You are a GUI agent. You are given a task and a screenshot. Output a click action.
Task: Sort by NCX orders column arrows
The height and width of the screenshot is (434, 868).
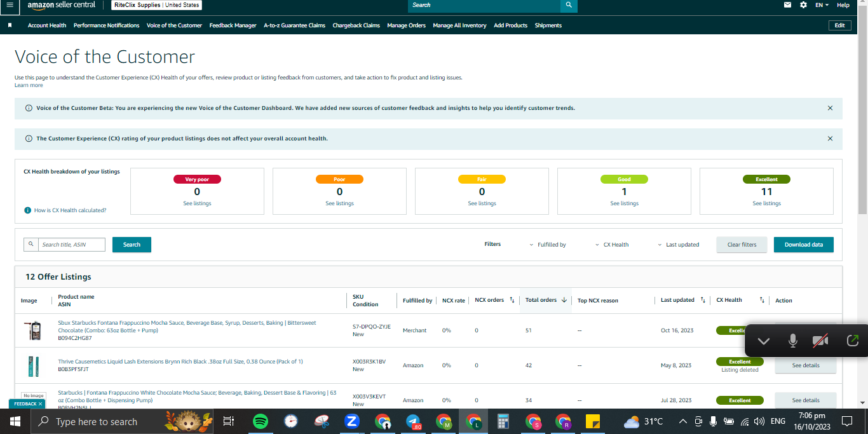[x=512, y=300]
